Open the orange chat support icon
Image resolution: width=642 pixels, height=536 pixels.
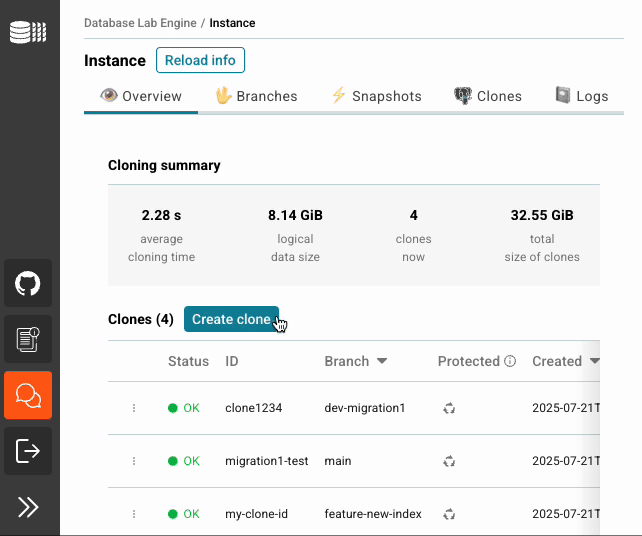click(28, 395)
